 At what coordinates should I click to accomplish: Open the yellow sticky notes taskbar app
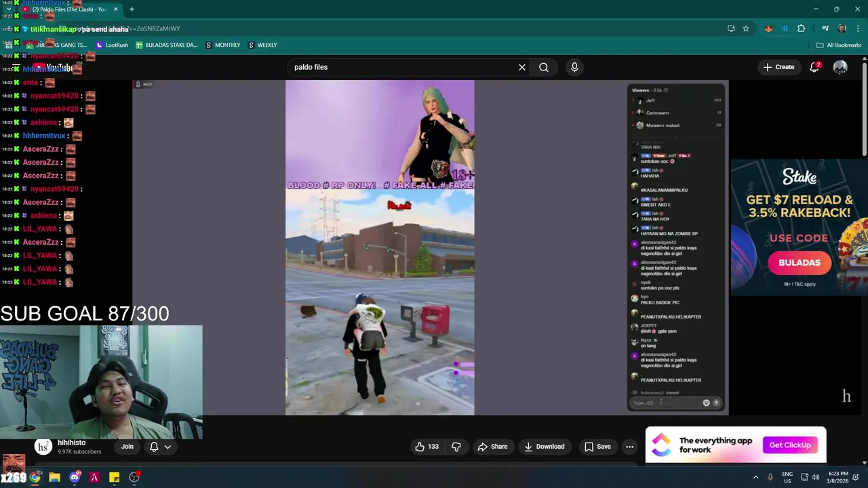click(x=115, y=477)
